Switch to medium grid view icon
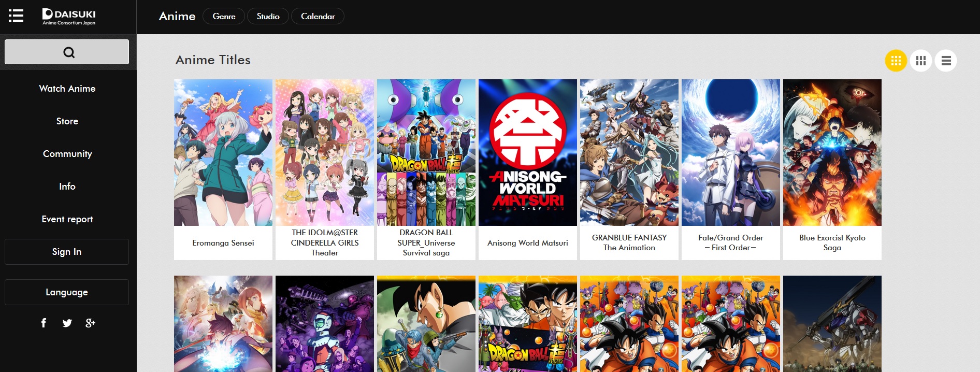This screenshot has width=980, height=372. [x=920, y=61]
